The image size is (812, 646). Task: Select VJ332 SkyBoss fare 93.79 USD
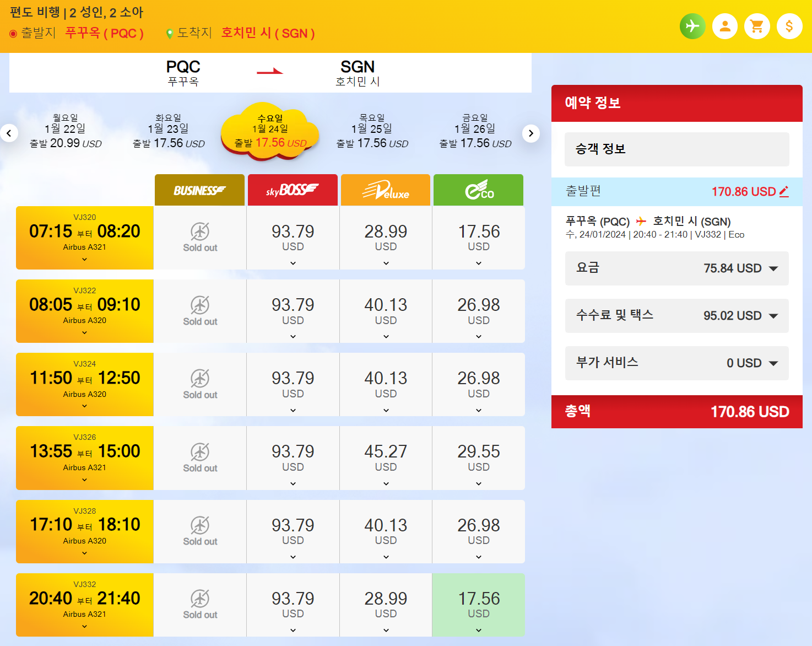(x=293, y=605)
